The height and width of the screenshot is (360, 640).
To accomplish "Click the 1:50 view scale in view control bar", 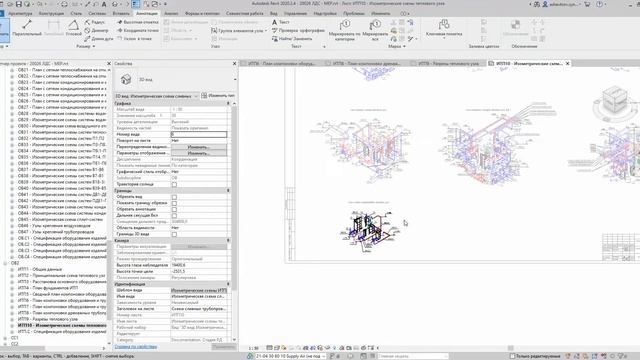I will (x=253, y=348).
